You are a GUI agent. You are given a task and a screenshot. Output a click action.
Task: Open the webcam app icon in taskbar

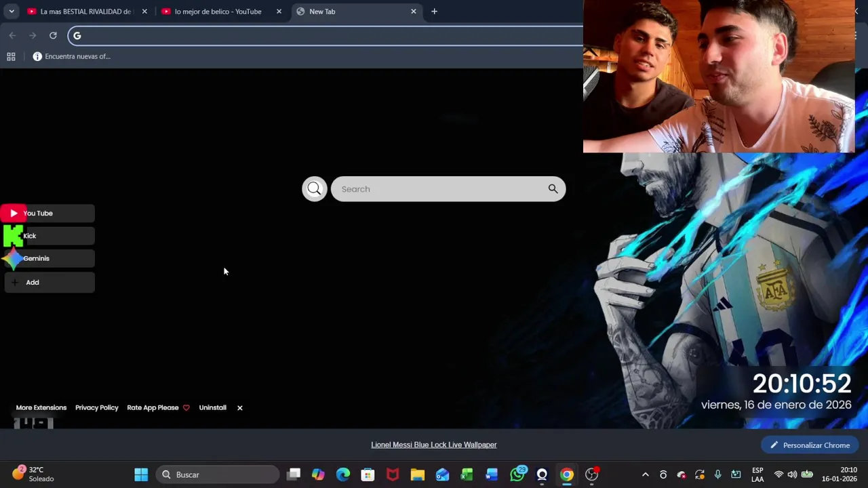pyautogui.click(x=542, y=474)
